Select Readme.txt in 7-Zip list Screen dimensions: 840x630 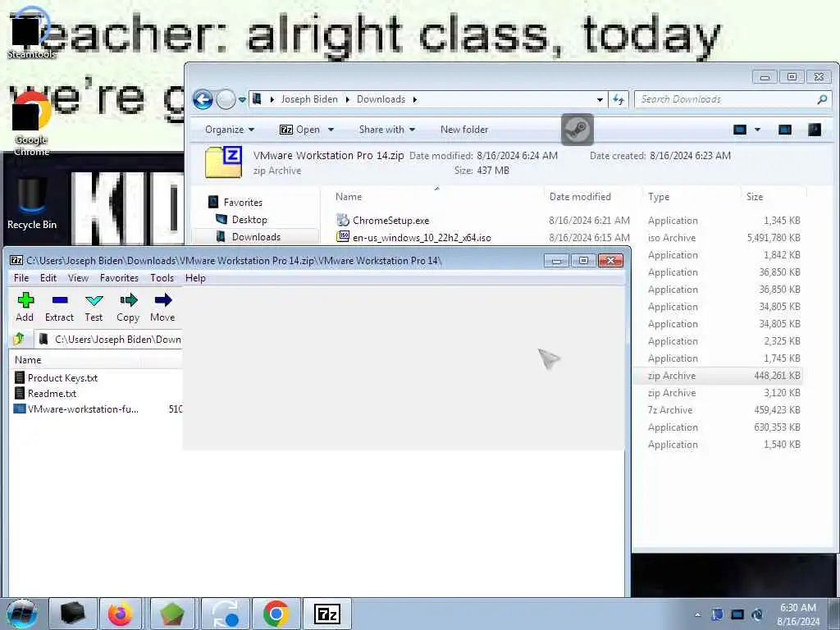tap(45, 393)
